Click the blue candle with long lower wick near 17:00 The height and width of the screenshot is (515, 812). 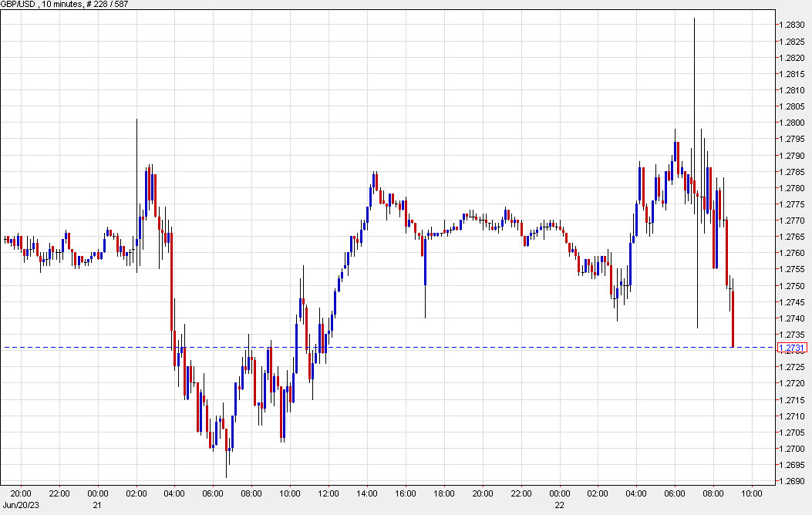point(425,262)
